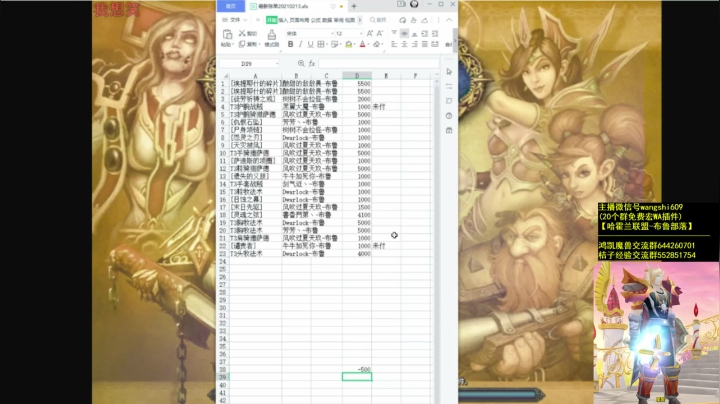This screenshot has height=404, width=720.
Task: Toggle bold formatting
Action: pos(290,44)
